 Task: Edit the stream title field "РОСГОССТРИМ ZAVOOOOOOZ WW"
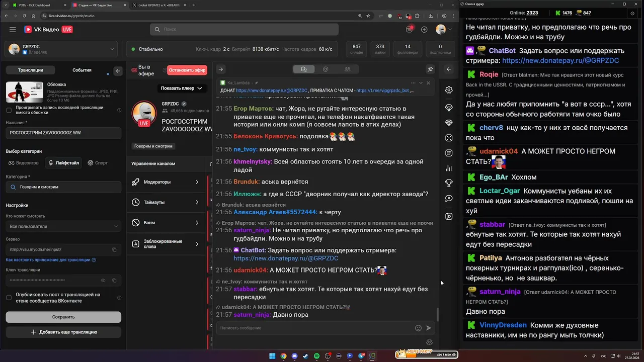[63, 133]
